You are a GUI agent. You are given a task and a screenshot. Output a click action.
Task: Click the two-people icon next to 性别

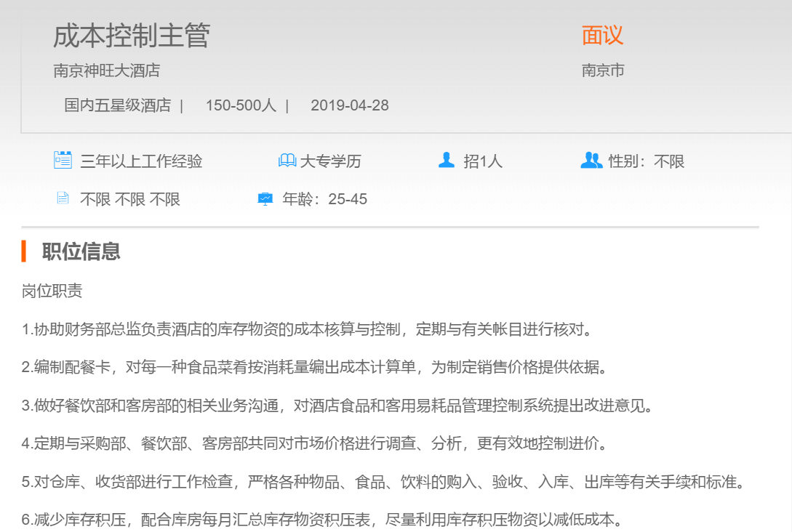pos(591,160)
